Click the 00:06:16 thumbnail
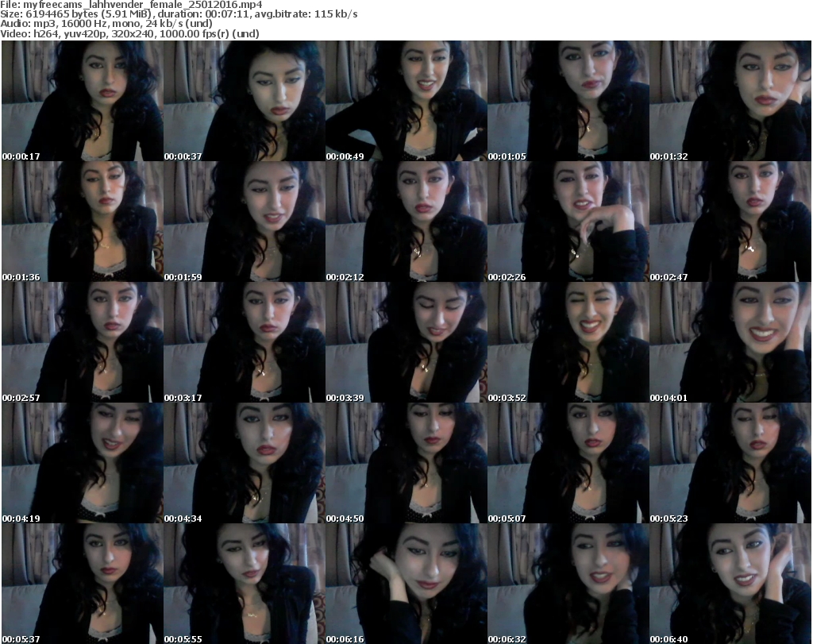Screen dimensions: 813x644 (x=406, y=584)
